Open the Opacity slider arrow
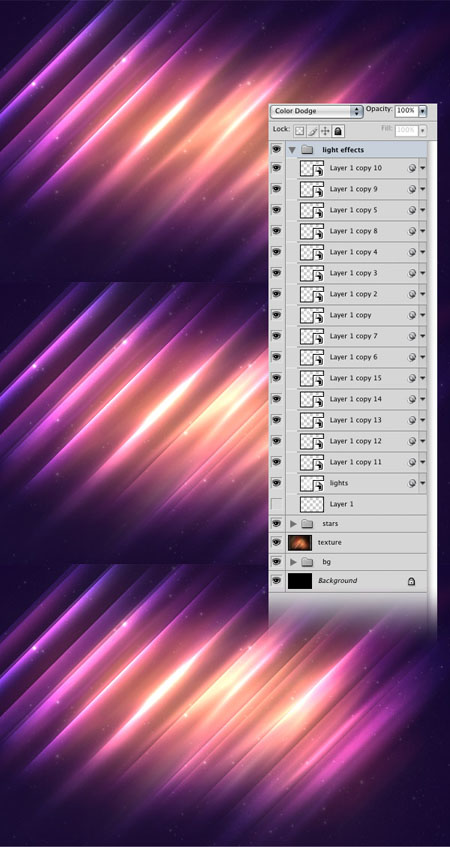450x847 pixels. [422, 111]
